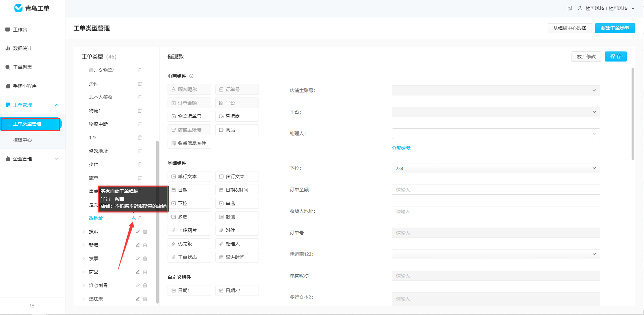
Task: Open the user account dropdown 杜可风按
Action: point(606,8)
